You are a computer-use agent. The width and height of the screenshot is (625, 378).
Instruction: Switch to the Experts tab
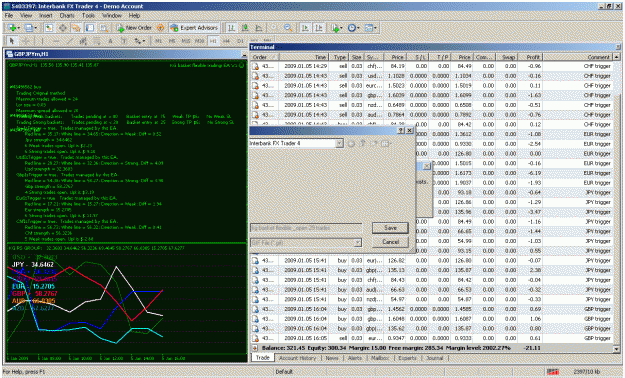click(407, 358)
